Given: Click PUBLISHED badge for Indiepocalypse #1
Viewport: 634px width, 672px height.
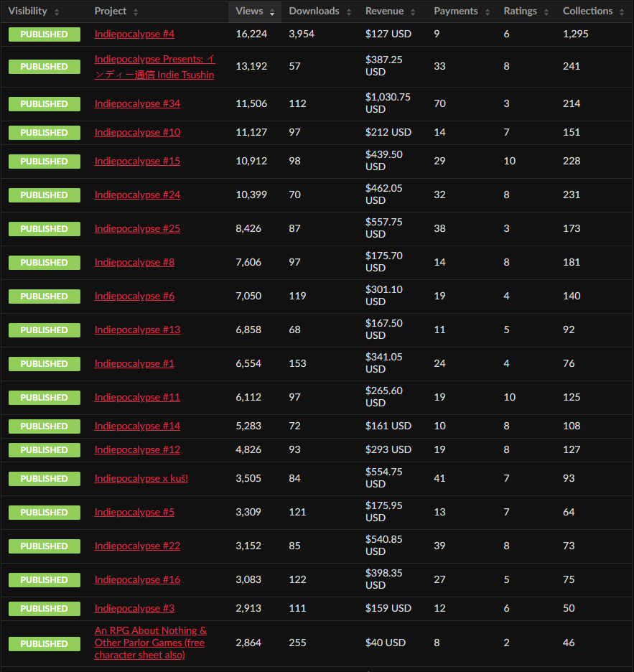Looking at the screenshot, I should 44,364.
